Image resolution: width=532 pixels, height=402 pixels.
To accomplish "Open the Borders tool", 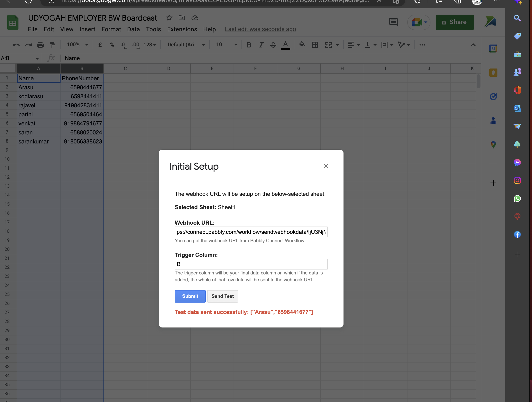I will point(315,45).
